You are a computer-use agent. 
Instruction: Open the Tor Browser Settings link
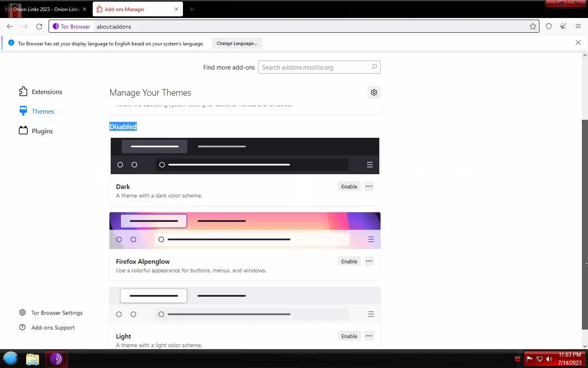click(57, 313)
